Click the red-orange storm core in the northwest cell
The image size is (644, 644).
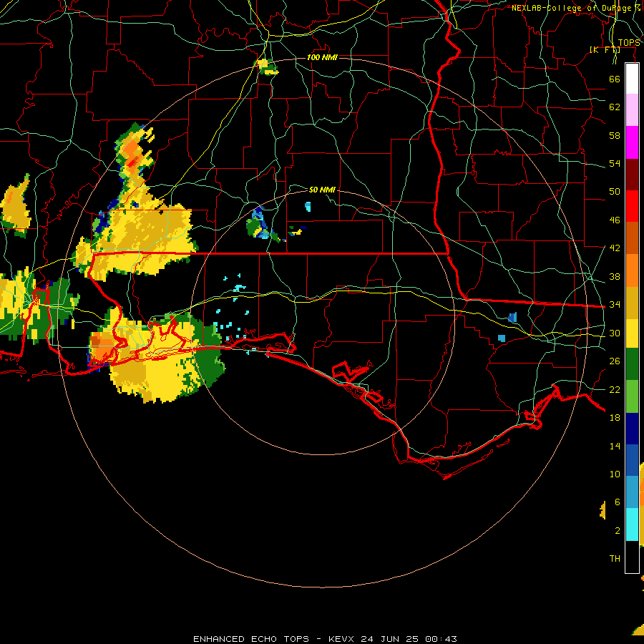[x=132, y=162]
